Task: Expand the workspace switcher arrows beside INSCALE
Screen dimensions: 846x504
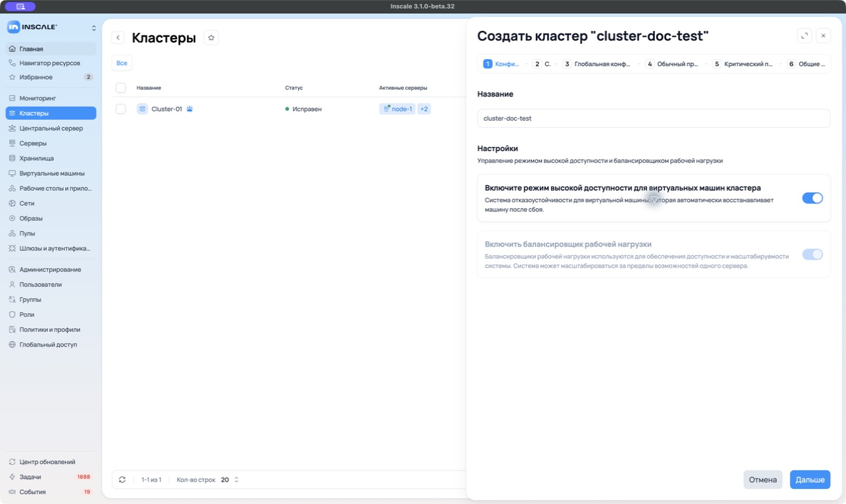Action: (x=93, y=28)
